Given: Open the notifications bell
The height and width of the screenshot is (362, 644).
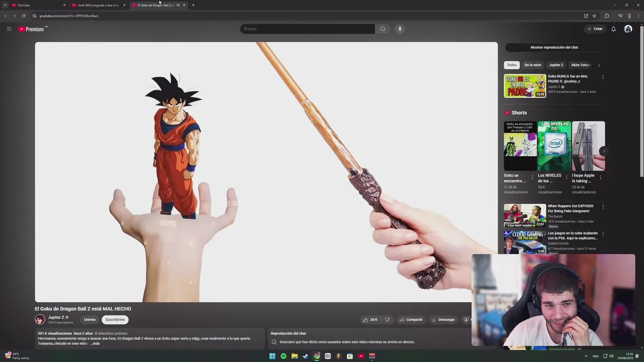Looking at the screenshot, I should [x=613, y=29].
